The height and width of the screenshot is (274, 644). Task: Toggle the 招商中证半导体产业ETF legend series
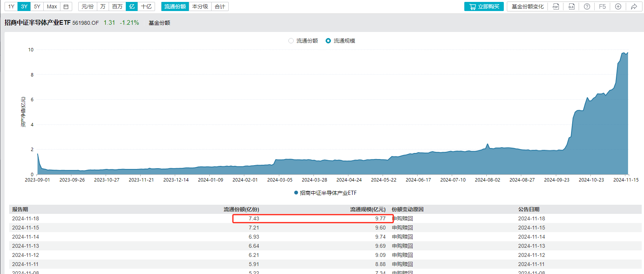tap(325, 193)
